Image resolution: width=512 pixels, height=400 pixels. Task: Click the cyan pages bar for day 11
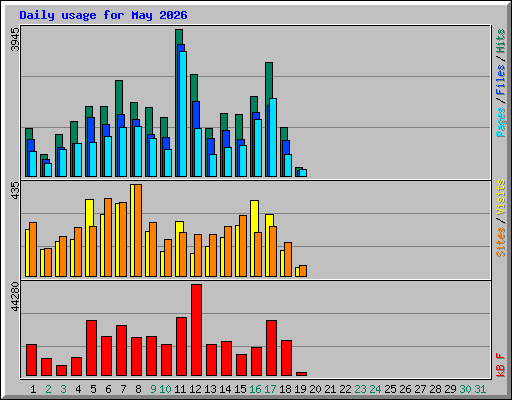point(183,114)
